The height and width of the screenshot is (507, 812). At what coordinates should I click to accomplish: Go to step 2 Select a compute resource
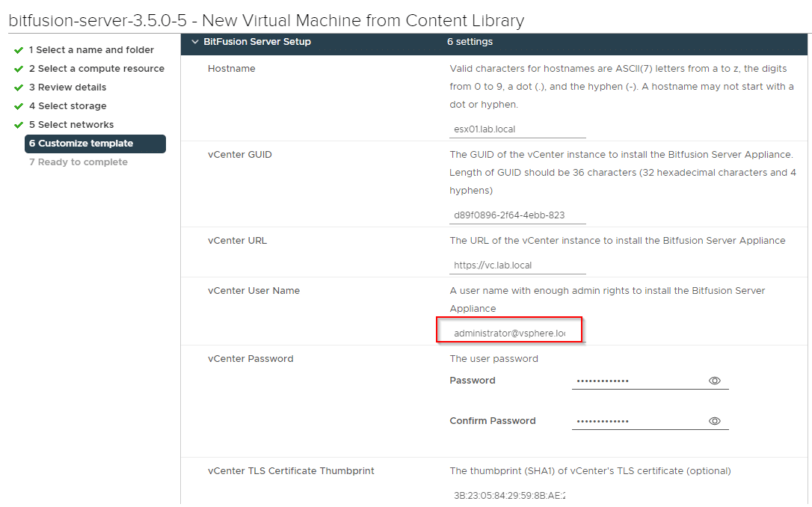96,68
